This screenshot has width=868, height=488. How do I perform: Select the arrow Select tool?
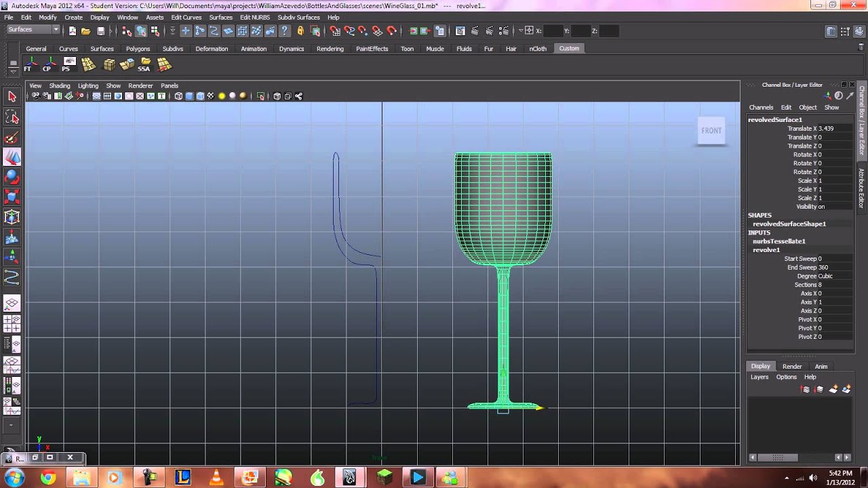click(x=12, y=97)
